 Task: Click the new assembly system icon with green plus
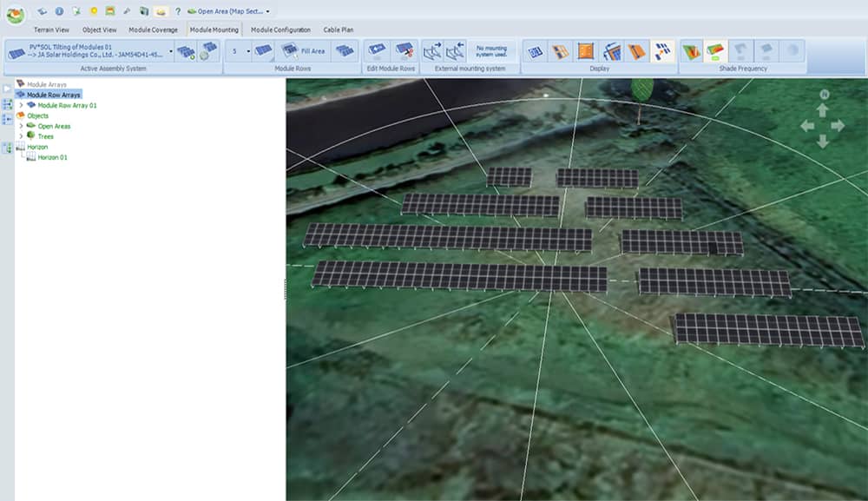click(186, 52)
